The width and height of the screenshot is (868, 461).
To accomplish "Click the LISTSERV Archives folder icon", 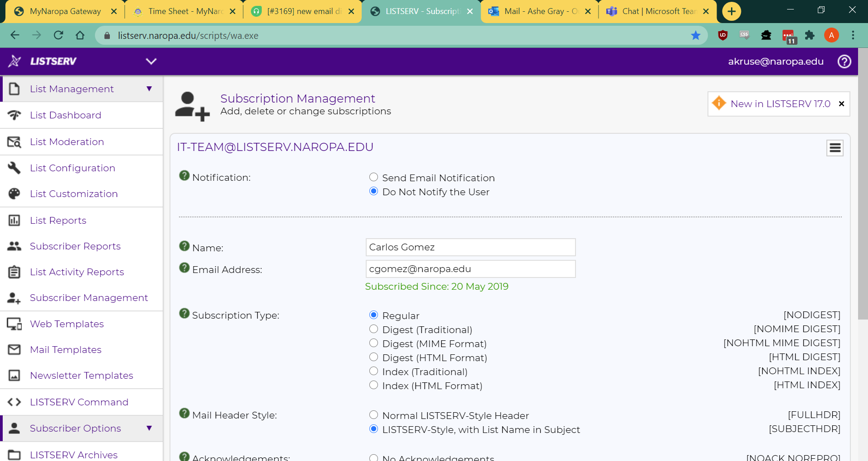I will (14, 455).
